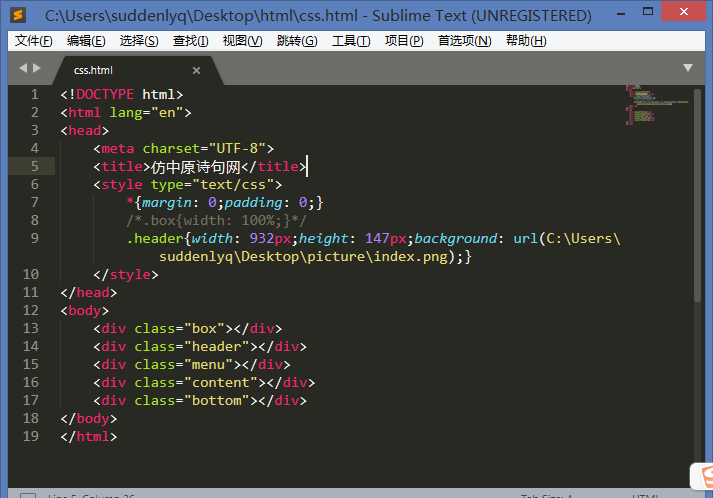Screen dimensions: 713x498
Task: Click line number 19 in gutter
Action: [30, 437]
